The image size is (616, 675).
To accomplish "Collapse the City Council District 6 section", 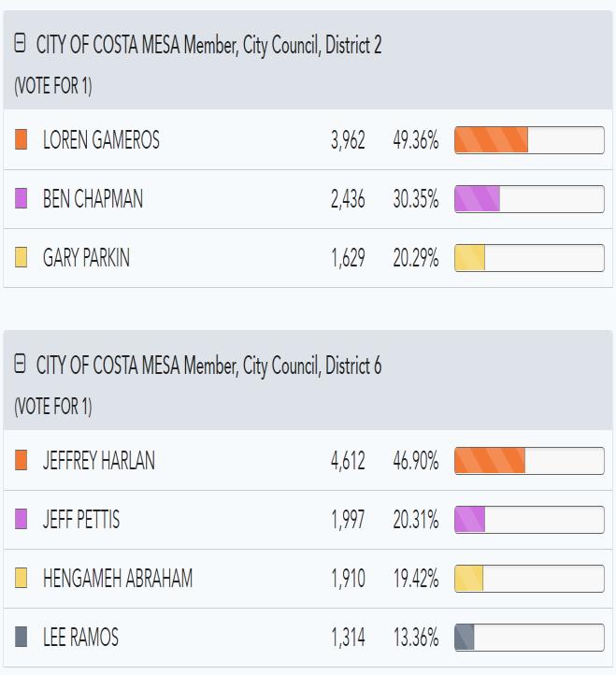I will click(21, 365).
